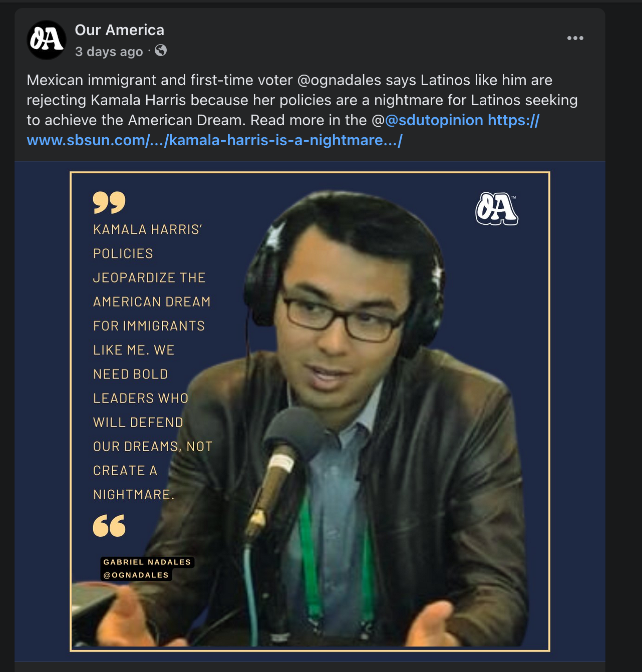Image resolution: width=642 pixels, height=672 pixels.
Task: Open the three-dot post options menu
Action: 575,38
